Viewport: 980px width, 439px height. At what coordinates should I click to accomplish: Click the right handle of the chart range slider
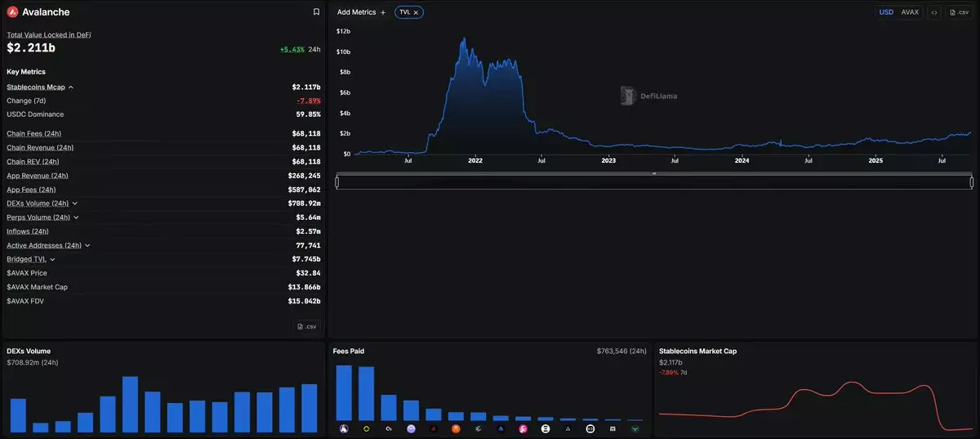pyautogui.click(x=971, y=181)
